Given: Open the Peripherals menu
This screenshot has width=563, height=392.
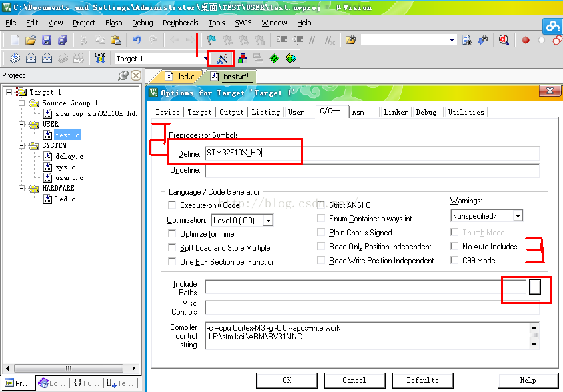Looking at the screenshot, I should 181,23.
